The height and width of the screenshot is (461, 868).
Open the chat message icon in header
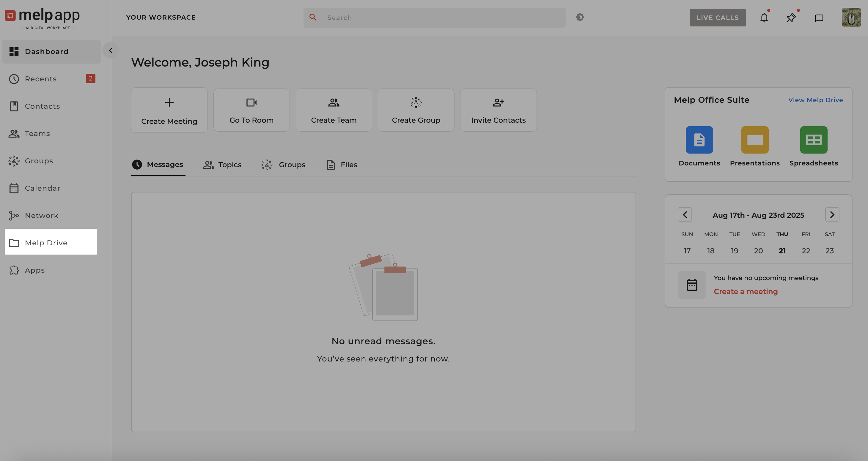(x=819, y=18)
